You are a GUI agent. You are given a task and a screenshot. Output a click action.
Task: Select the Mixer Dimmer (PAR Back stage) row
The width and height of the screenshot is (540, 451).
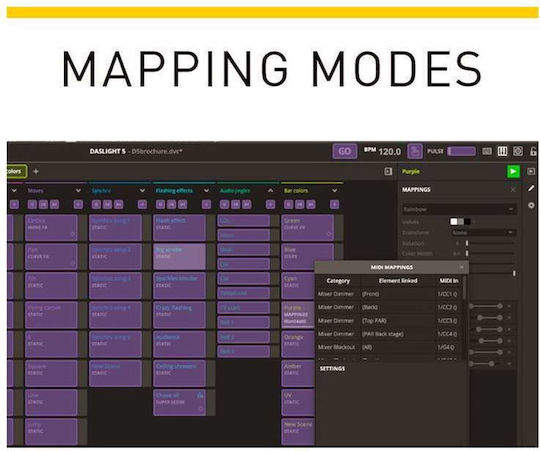[x=389, y=334]
